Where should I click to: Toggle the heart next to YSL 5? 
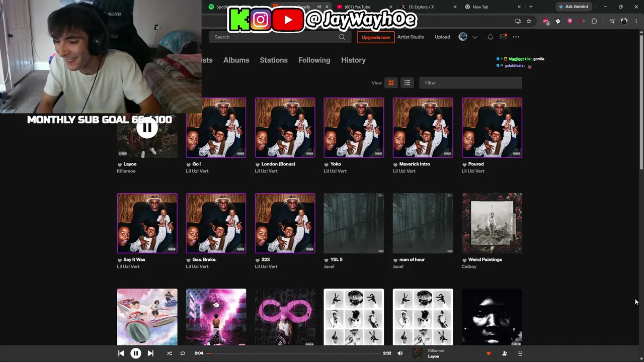327,260
